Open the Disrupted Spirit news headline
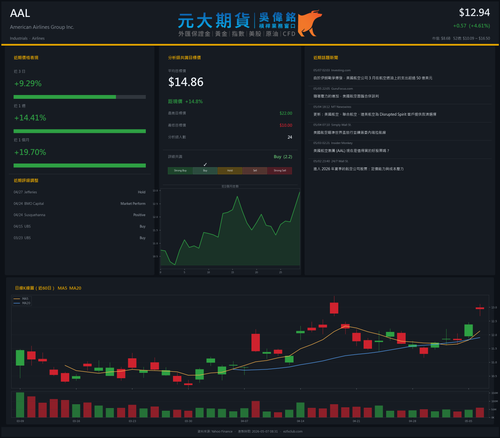This screenshot has height=438, width=500. coord(375,114)
